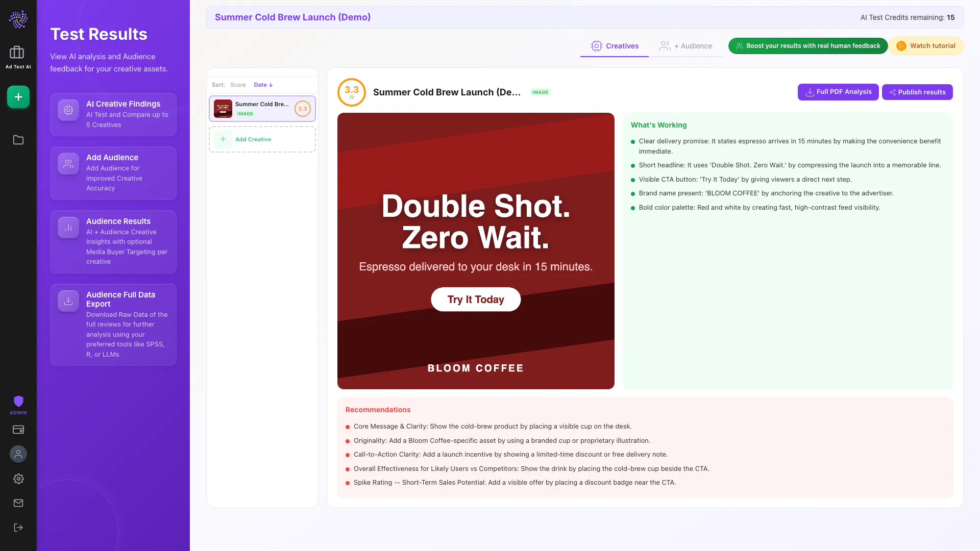Open Ad Test AI briefcase icon
Image resolution: width=980 pixels, height=551 pixels.
coord(17,52)
